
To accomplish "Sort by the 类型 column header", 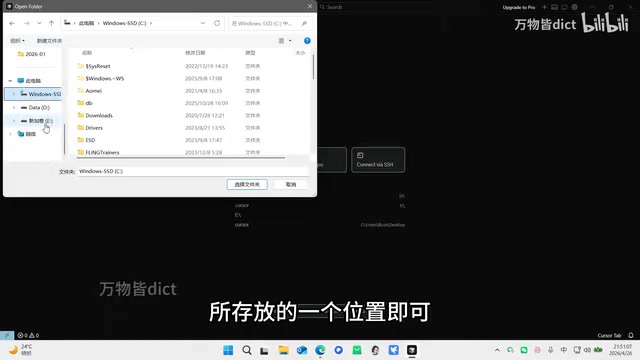I will (250, 53).
